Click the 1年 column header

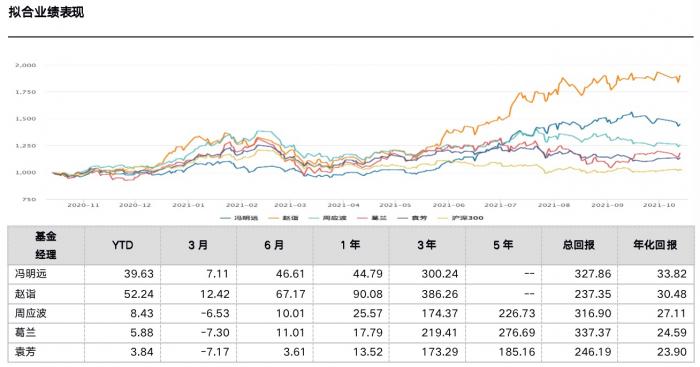pos(350,245)
